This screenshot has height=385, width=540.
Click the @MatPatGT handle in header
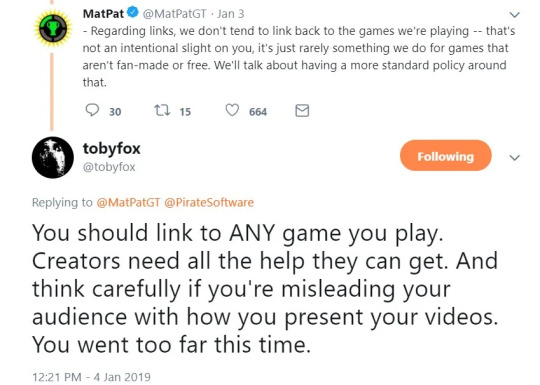coord(174,14)
